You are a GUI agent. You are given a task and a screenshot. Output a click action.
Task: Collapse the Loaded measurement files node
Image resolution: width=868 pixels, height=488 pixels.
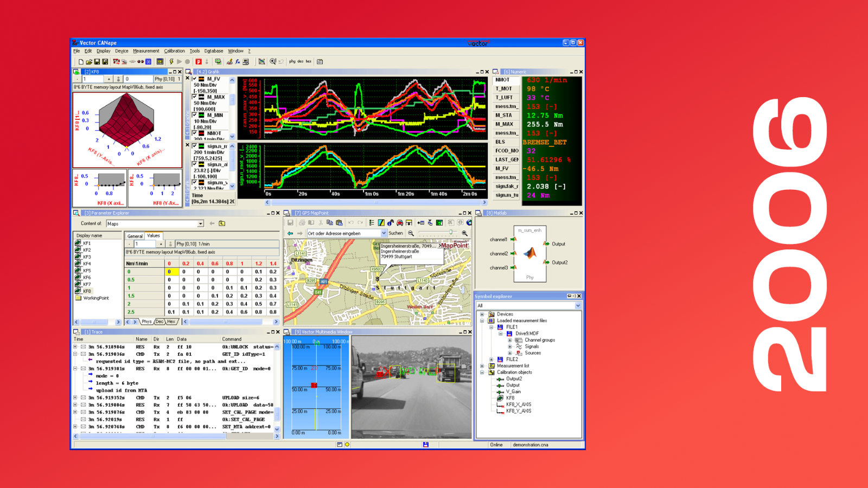pos(482,321)
